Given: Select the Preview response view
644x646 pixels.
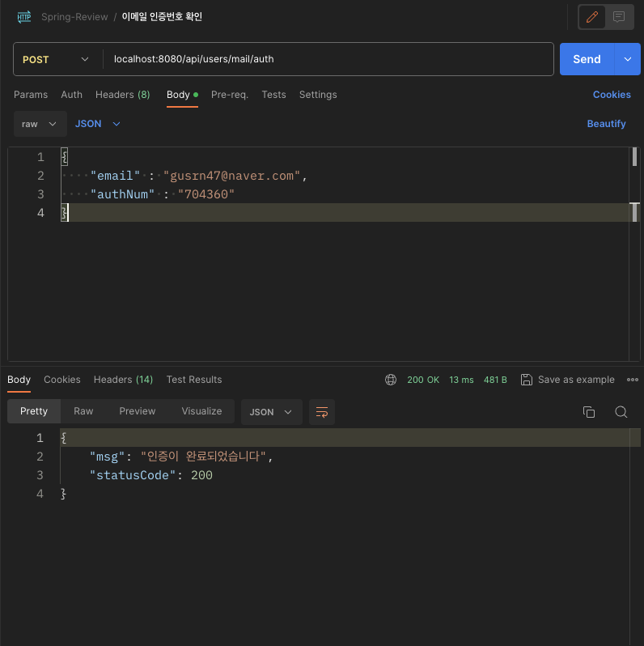Looking at the screenshot, I should click(x=137, y=411).
